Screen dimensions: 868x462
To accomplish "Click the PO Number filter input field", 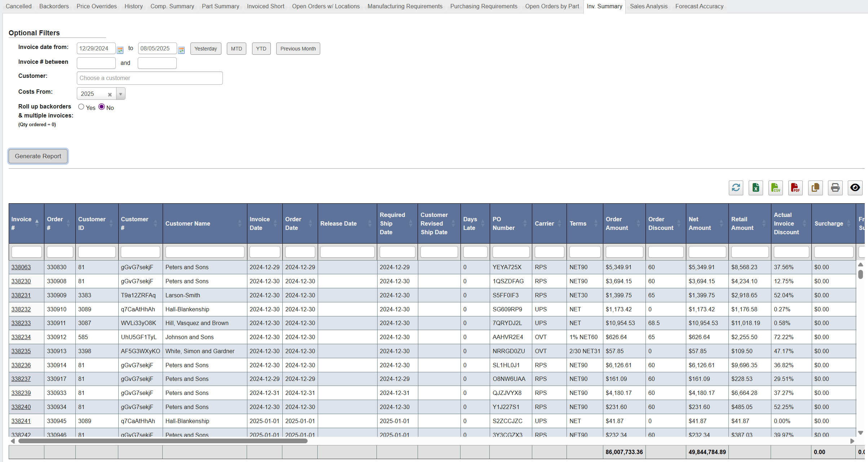I will click(511, 252).
